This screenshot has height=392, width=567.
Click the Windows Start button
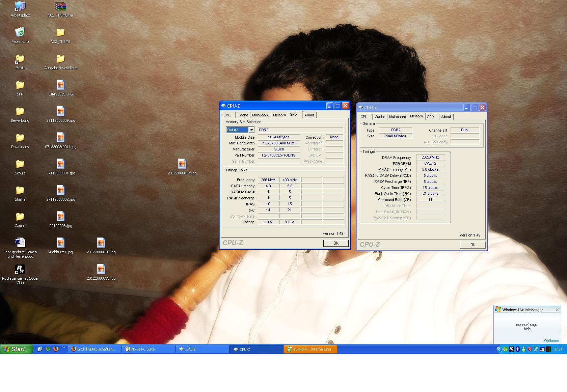[16, 349]
